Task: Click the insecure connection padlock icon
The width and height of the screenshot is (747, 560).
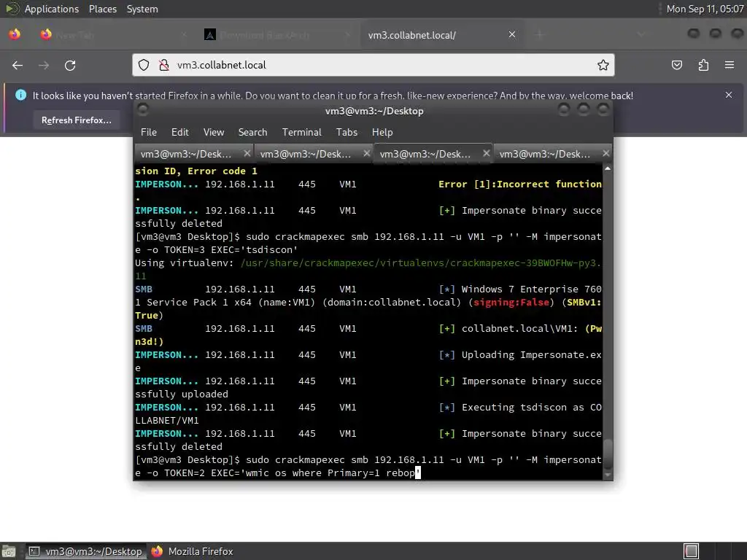Action: (x=164, y=65)
